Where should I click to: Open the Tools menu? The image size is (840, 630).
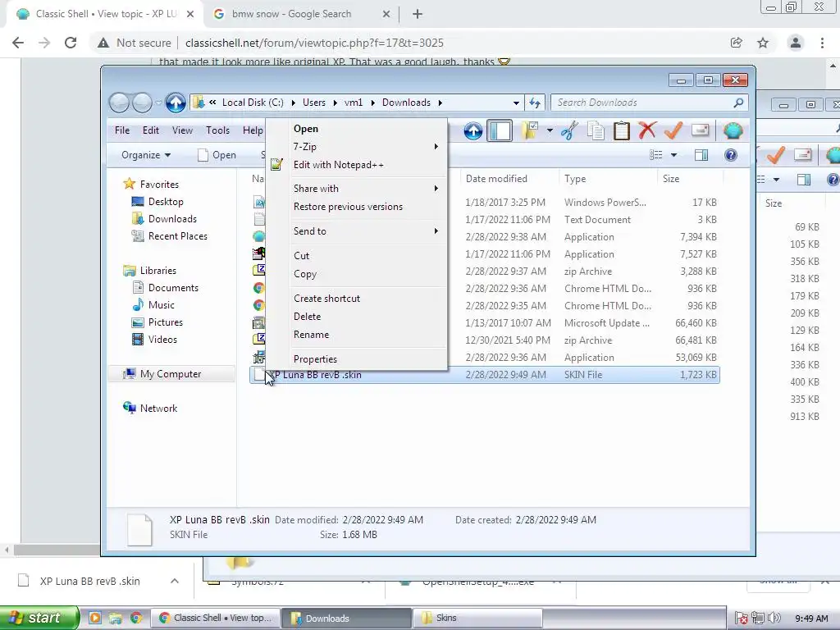point(217,130)
